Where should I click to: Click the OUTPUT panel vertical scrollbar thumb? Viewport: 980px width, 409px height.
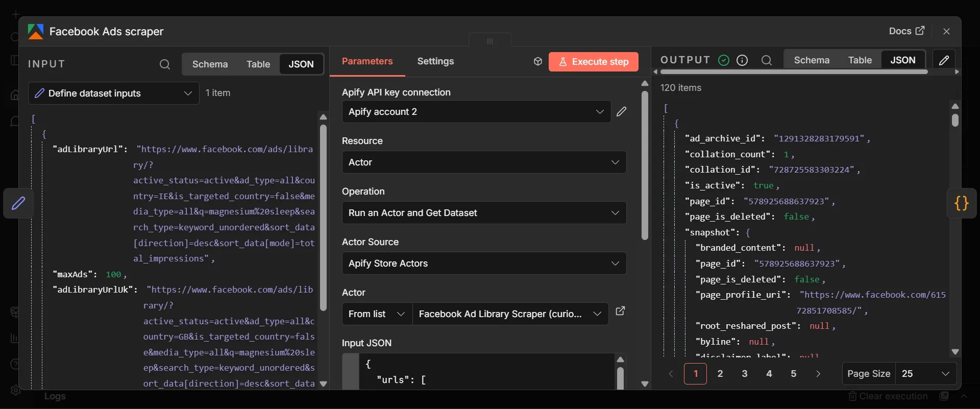pyautogui.click(x=955, y=120)
